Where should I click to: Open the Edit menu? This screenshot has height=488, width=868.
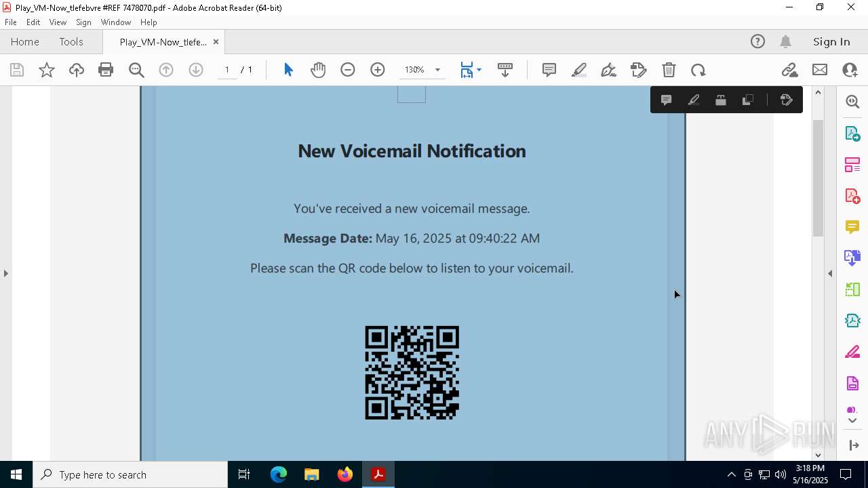[x=33, y=22]
